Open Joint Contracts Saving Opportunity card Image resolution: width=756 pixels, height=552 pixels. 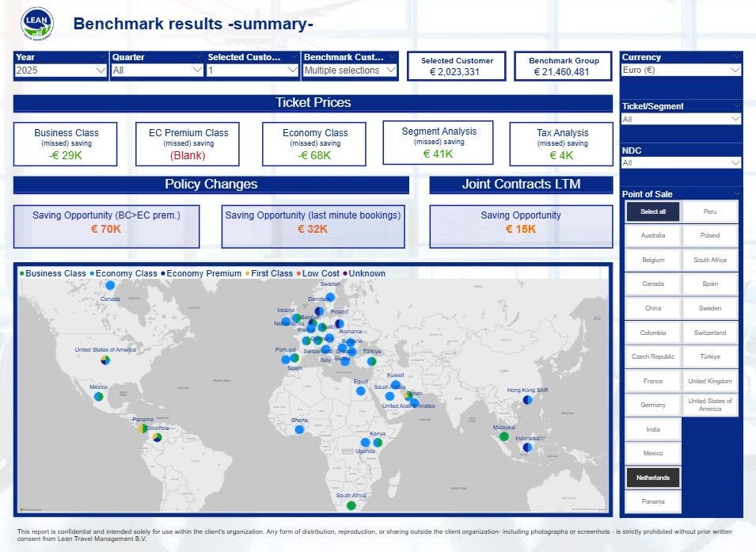pos(521,227)
